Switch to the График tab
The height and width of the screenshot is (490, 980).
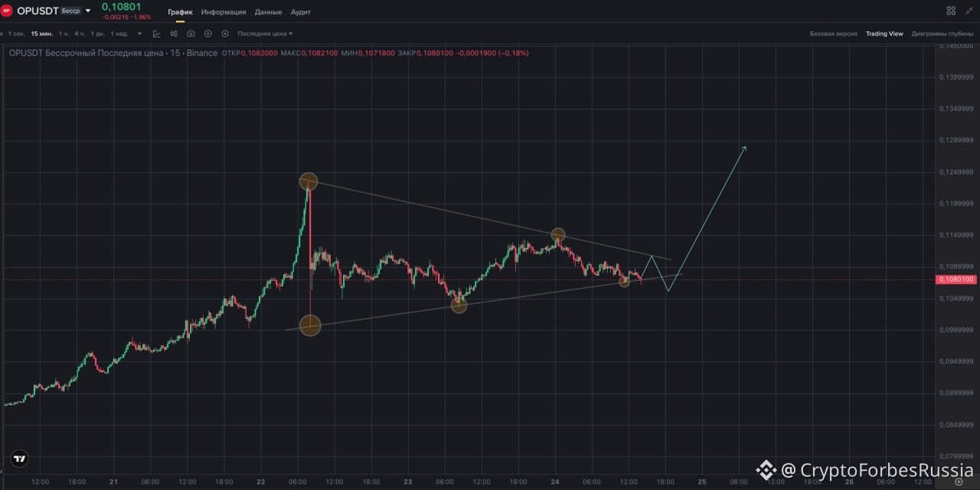coord(180,12)
